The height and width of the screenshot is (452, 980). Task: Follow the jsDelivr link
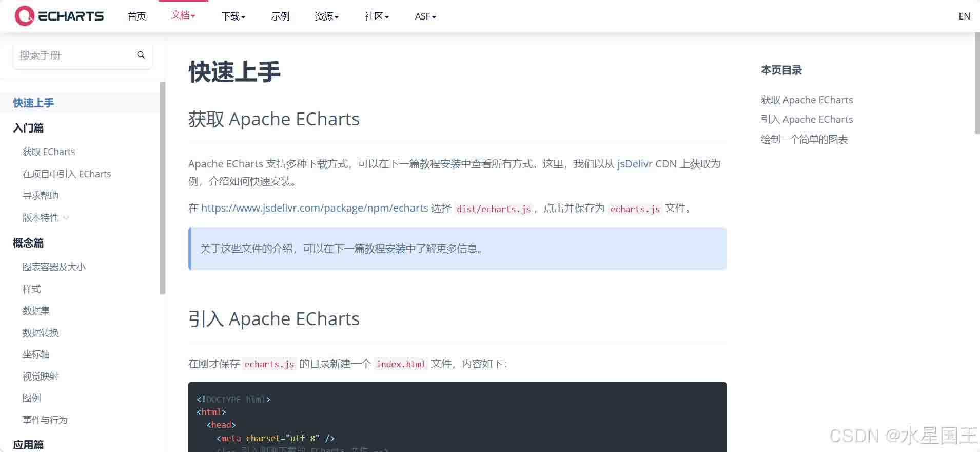point(635,164)
